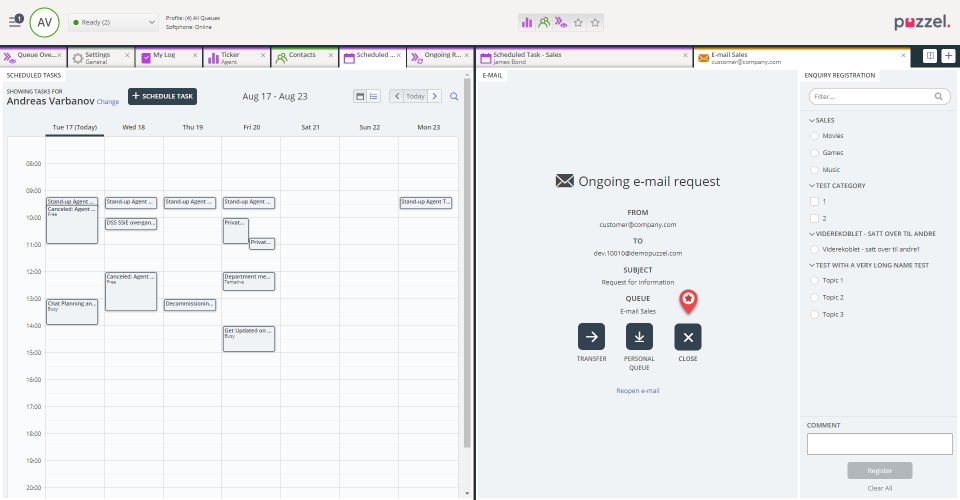Screen dimensions: 960x500
Task: Select Topic 2 radio option
Action: point(815,297)
